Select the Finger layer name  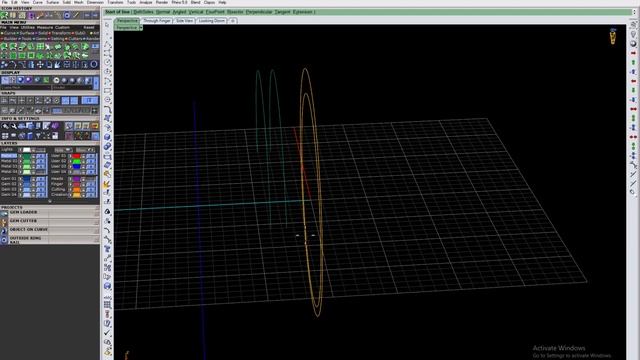tap(57, 184)
